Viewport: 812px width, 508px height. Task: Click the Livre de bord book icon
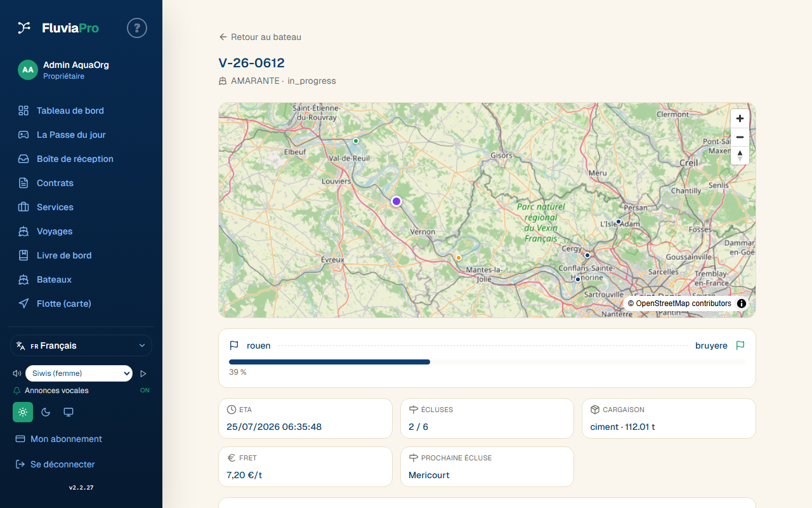[23, 255]
